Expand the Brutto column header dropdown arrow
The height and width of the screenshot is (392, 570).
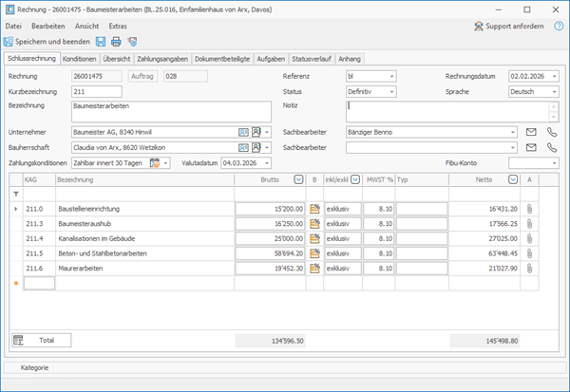298,179
